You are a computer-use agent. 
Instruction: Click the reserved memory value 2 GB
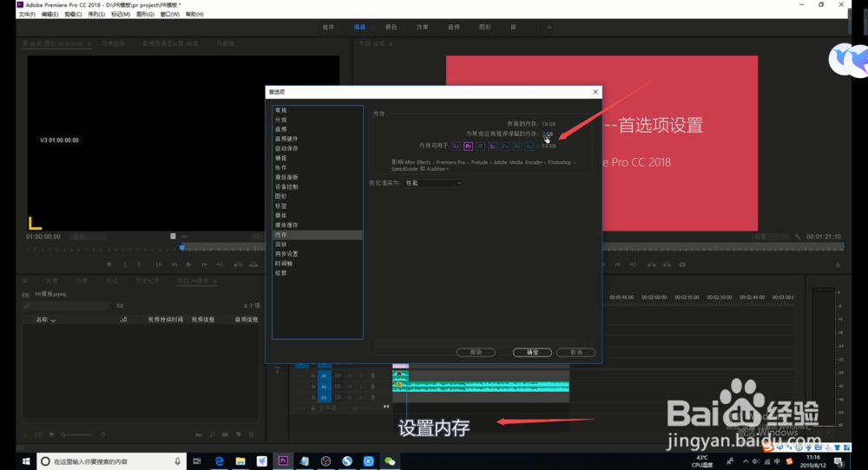tap(548, 134)
